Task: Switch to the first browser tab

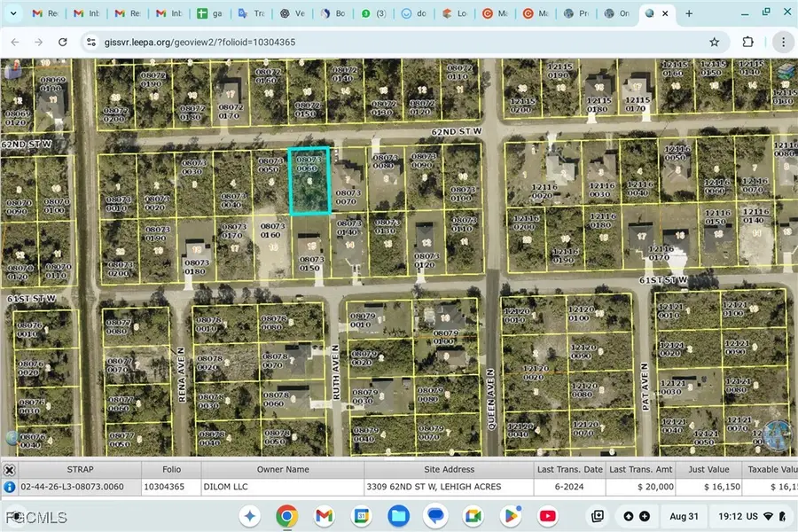Action: pyautogui.click(x=44, y=13)
